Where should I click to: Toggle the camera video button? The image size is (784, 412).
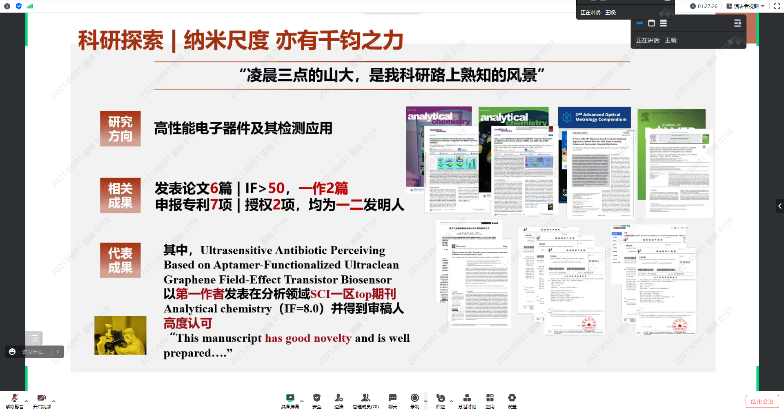click(x=42, y=397)
